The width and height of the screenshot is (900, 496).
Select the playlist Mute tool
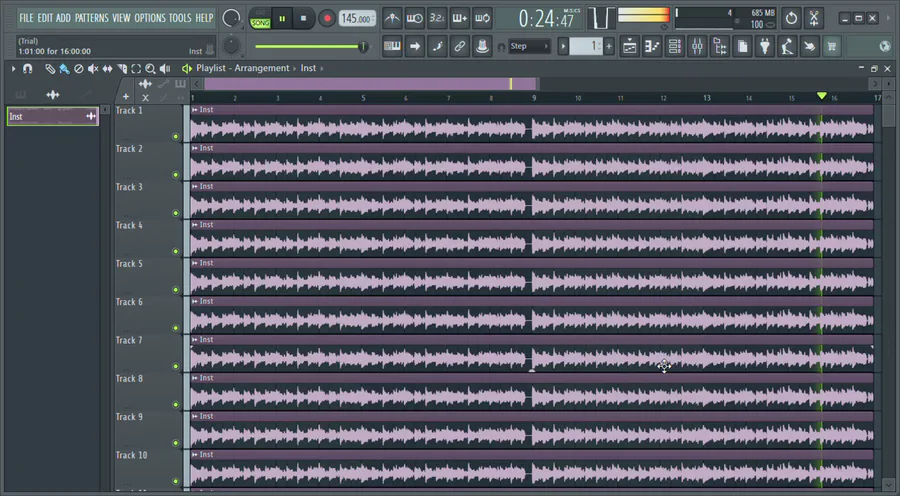coord(93,69)
